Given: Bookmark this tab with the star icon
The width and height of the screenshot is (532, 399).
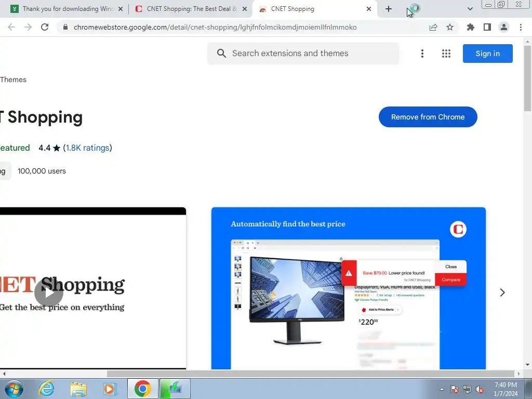Looking at the screenshot, I should coord(450,27).
